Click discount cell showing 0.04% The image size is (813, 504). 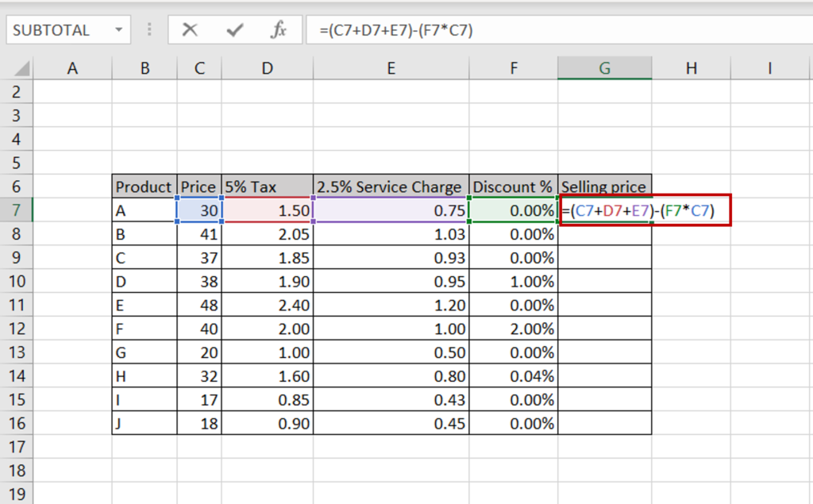(x=514, y=376)
